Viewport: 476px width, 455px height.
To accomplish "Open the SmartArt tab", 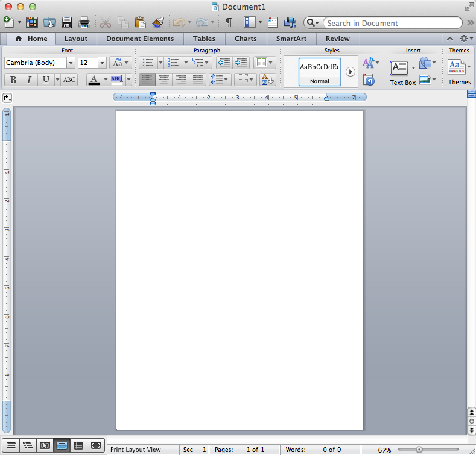I will (x=291, y=39).
